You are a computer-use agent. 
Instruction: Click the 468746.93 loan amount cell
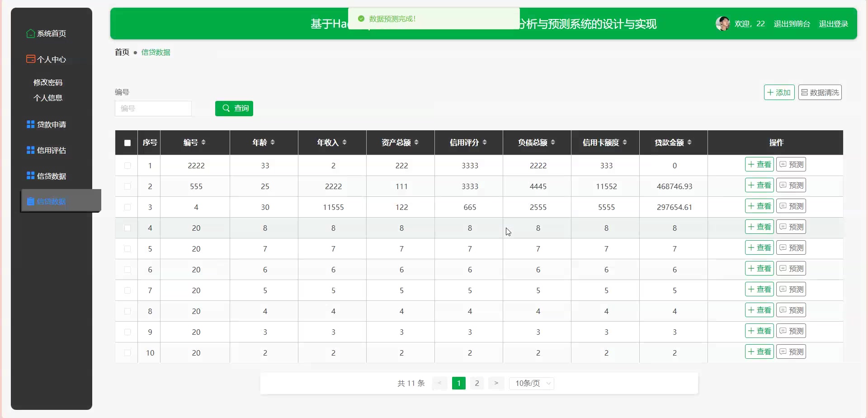pyautogui.click(x=674, y=186)
